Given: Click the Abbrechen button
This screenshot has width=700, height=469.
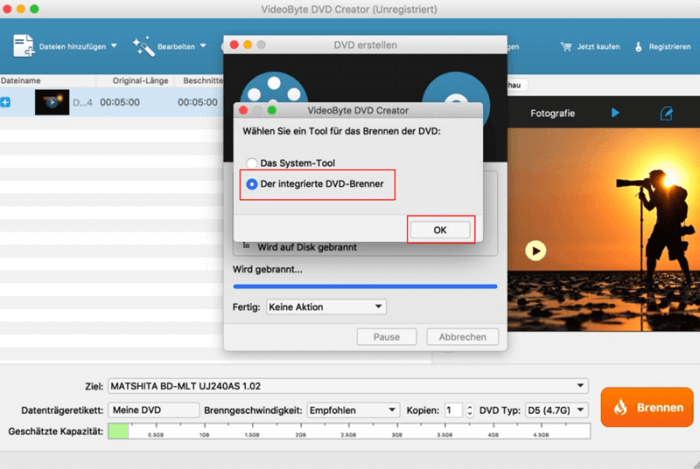Looking at the screenshot, I should (462, 337).
